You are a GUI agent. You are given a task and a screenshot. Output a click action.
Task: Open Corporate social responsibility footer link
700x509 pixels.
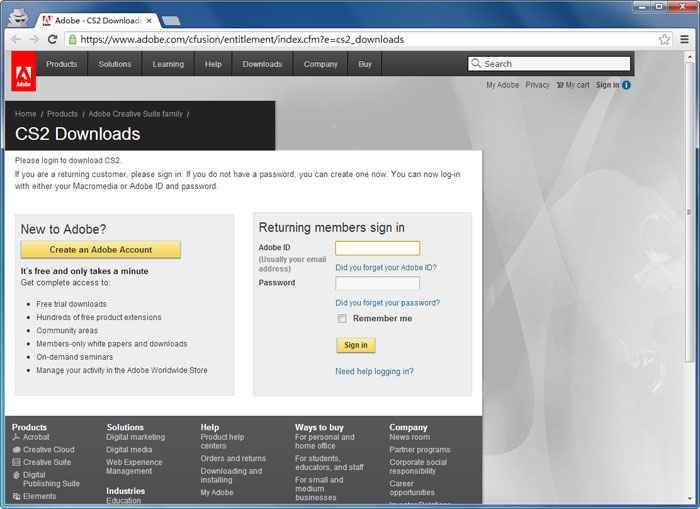click(418, 467)
